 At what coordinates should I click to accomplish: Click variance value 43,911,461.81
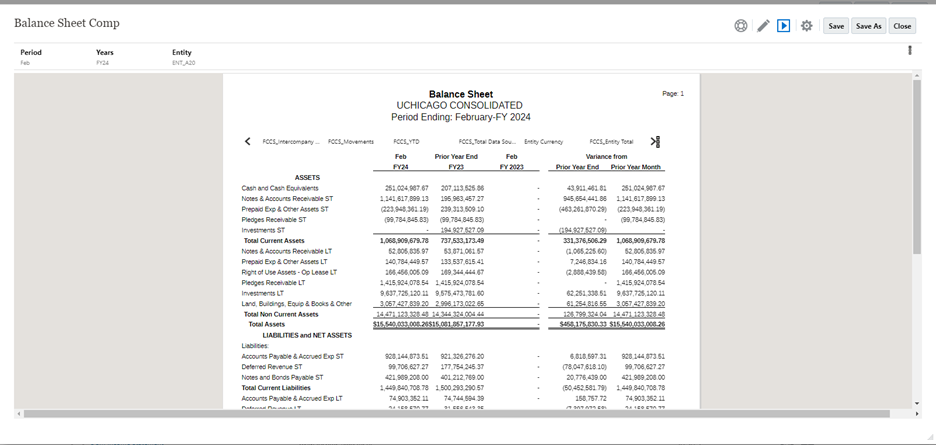(x=586, y=188)
